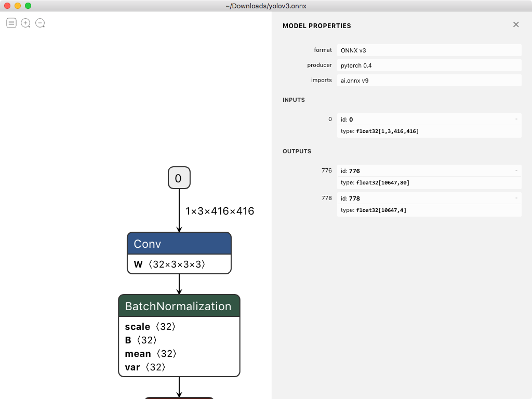The image size is (532, 399).
Task: Open the sidebar menu icon
Action: [x=11, y=23]
